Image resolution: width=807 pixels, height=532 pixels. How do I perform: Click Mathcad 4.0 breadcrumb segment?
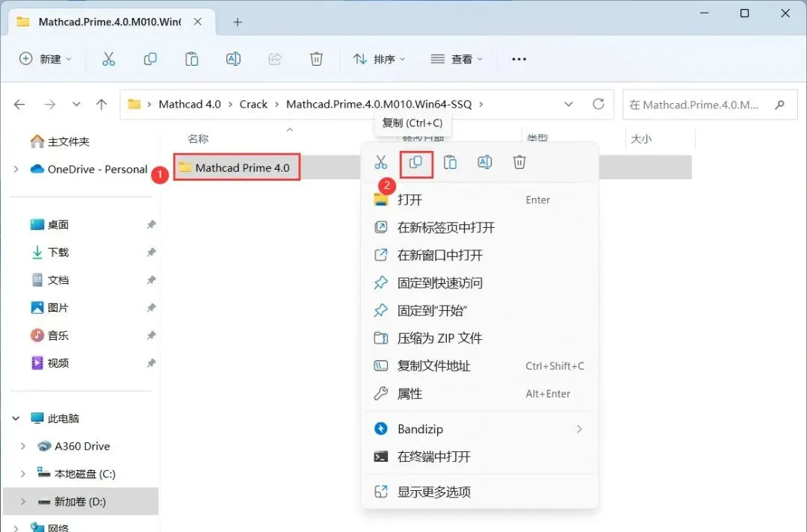(189, 105)
